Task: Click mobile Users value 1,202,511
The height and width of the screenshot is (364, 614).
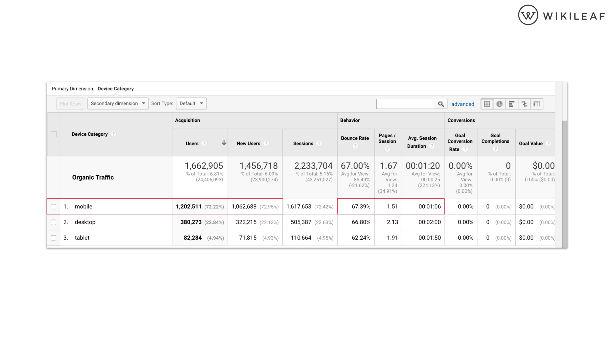Action: [189, 207]
